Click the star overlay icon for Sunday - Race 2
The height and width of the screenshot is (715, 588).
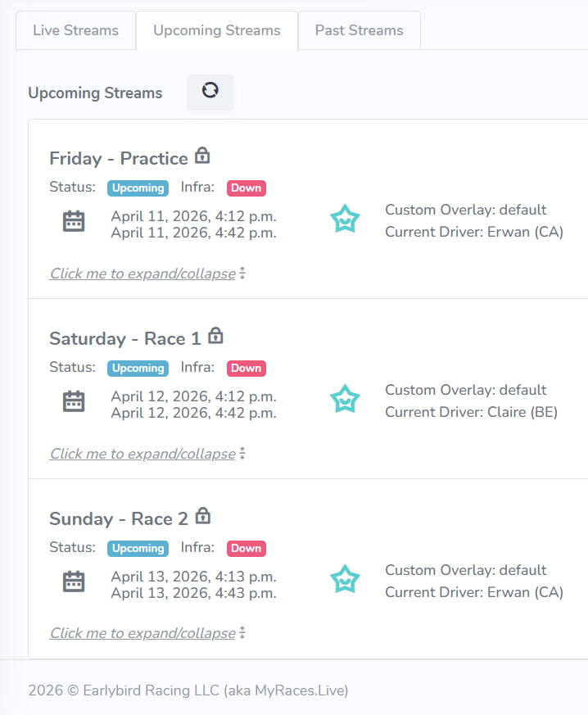[x=345, y=580]
